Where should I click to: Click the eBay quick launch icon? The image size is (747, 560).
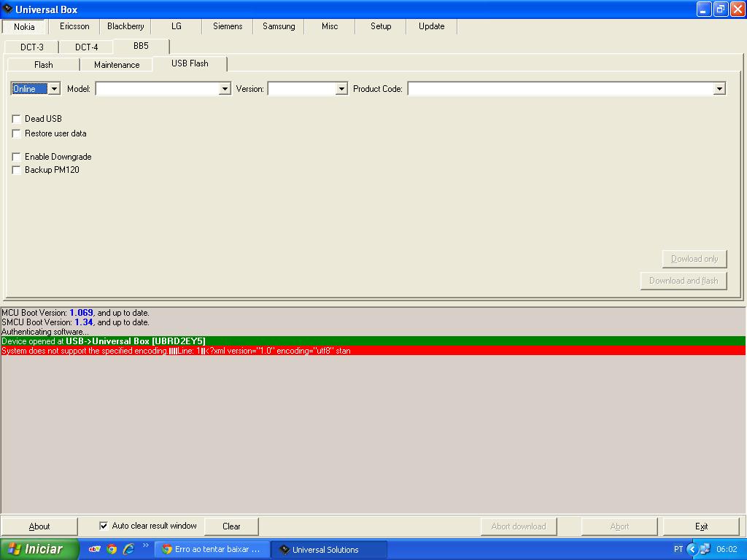[x=94, y=549]
